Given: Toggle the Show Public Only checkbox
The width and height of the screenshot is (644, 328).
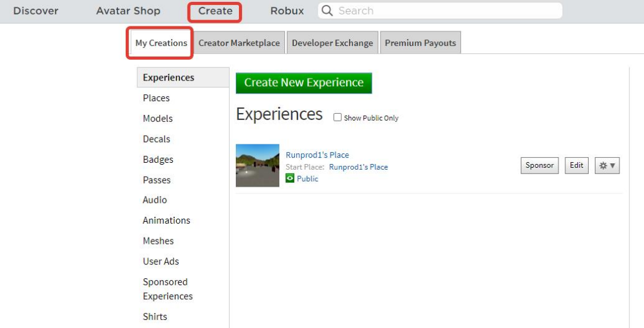Looking at the screenshot, I should coord(338,118).
